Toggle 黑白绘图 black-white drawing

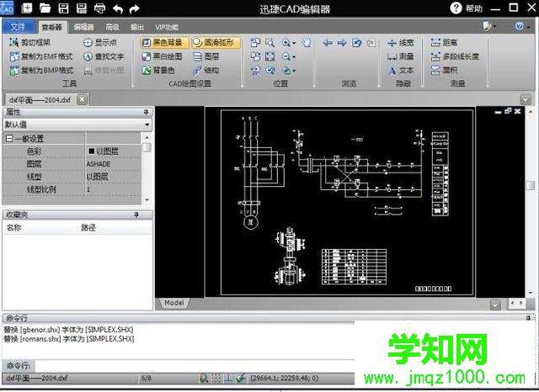tap(162, 56)
